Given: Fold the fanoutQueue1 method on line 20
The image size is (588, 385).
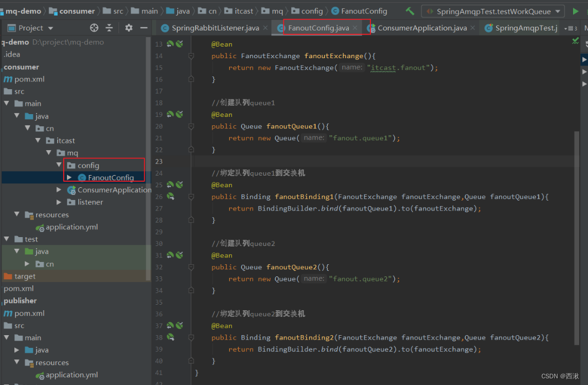Looking at the screenshot, I should (x=191, y=126).
